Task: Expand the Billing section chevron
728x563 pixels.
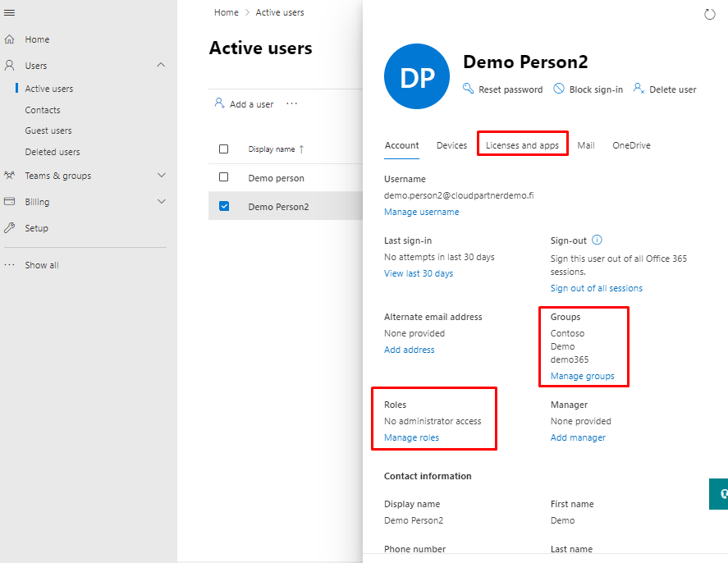Action: 161,202
